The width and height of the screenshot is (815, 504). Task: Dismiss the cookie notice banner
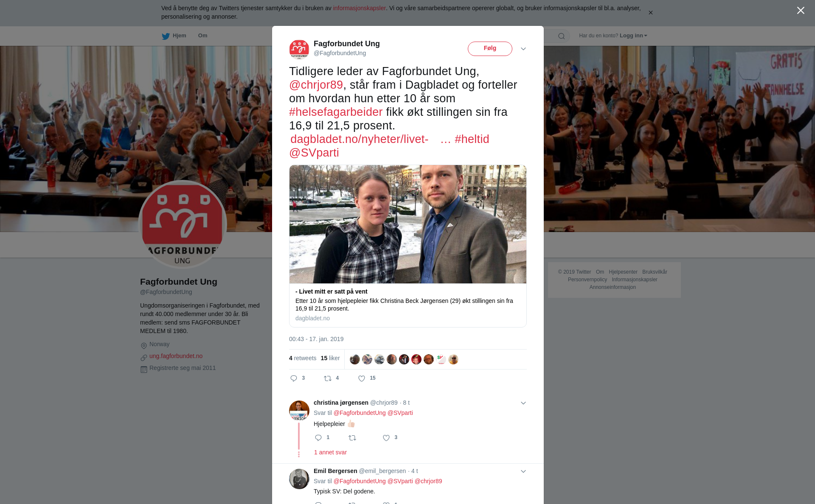point(650,13)
